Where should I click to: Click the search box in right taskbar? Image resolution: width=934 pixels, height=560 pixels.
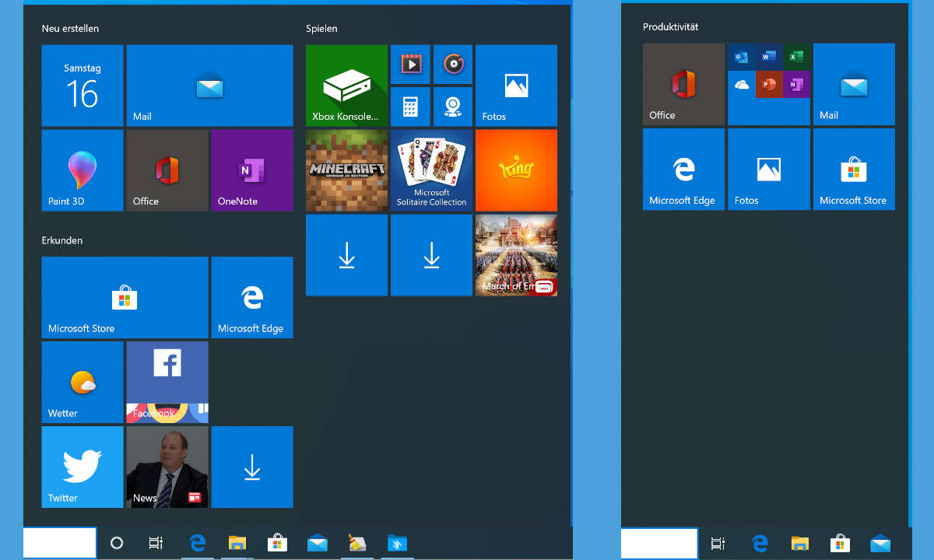[x=659, y=543]
